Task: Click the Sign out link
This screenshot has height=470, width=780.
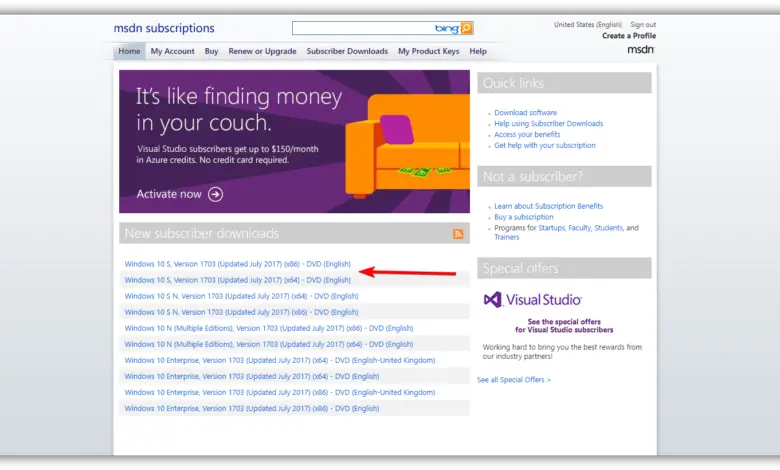Action: pos(643,24)
